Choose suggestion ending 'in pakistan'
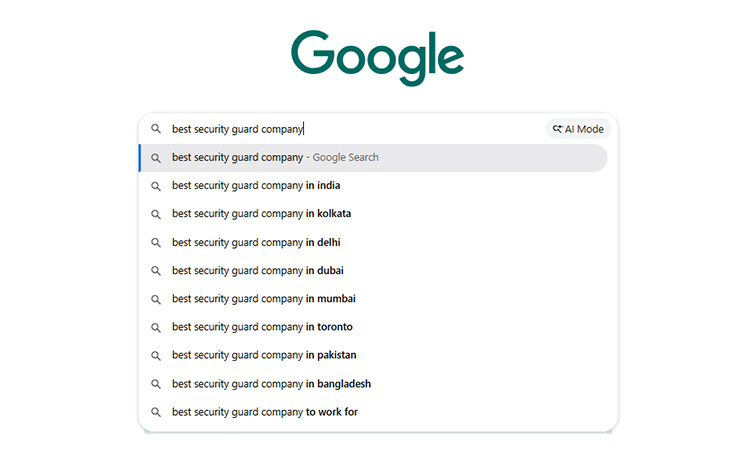This screenshot has height=450, width=750. 264,355
